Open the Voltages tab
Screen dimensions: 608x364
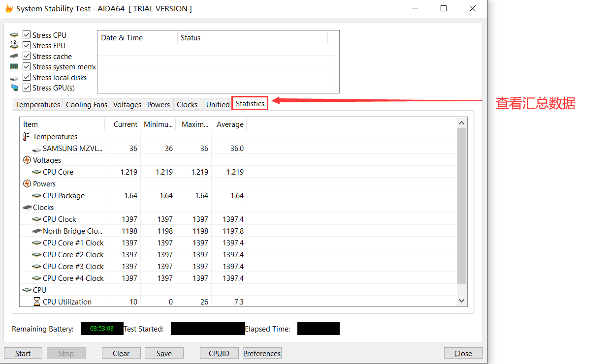(127, 104)
